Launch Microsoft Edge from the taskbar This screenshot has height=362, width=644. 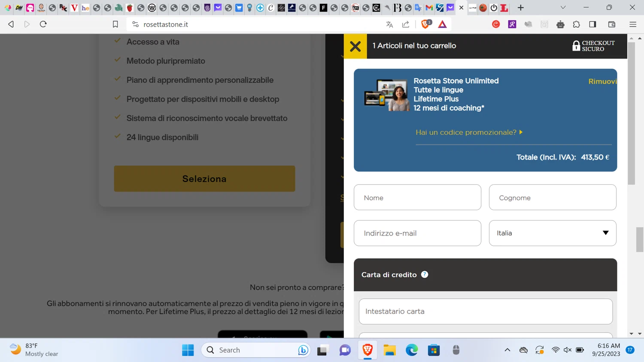[412, 350]
